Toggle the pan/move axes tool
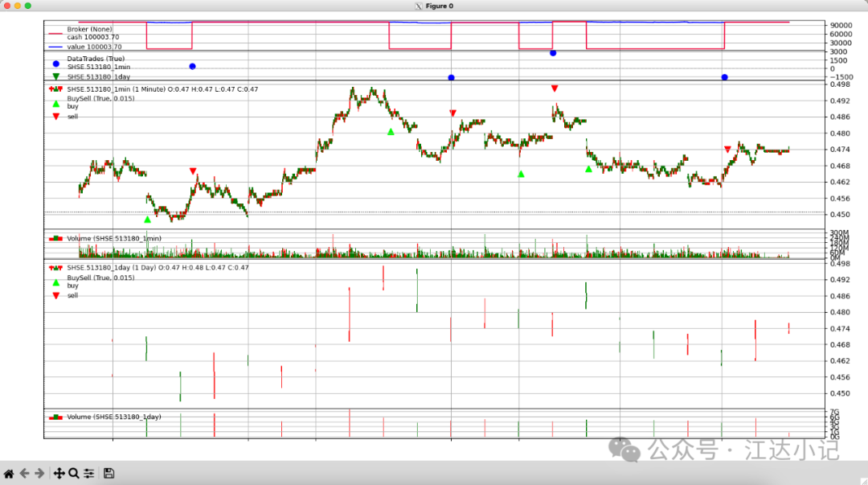868x485 pixels. (x=59, y=474)
